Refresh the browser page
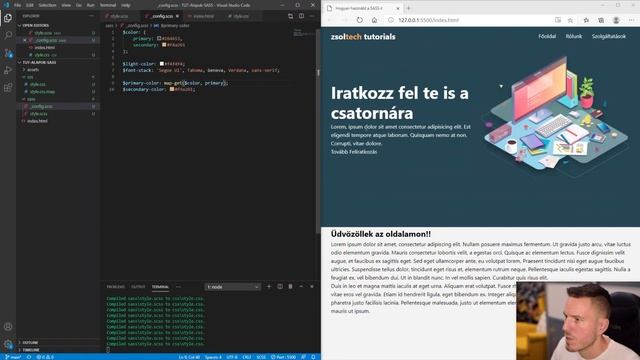 tap(359, 20)
